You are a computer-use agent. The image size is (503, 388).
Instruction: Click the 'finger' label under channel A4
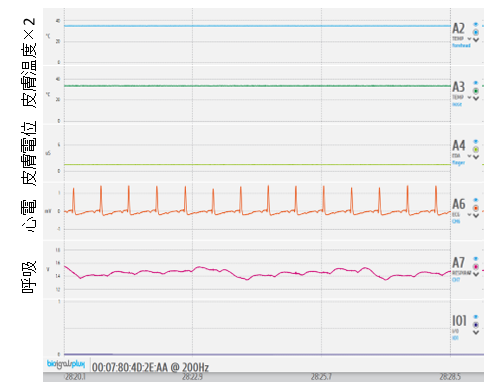[x=458, y=163]
